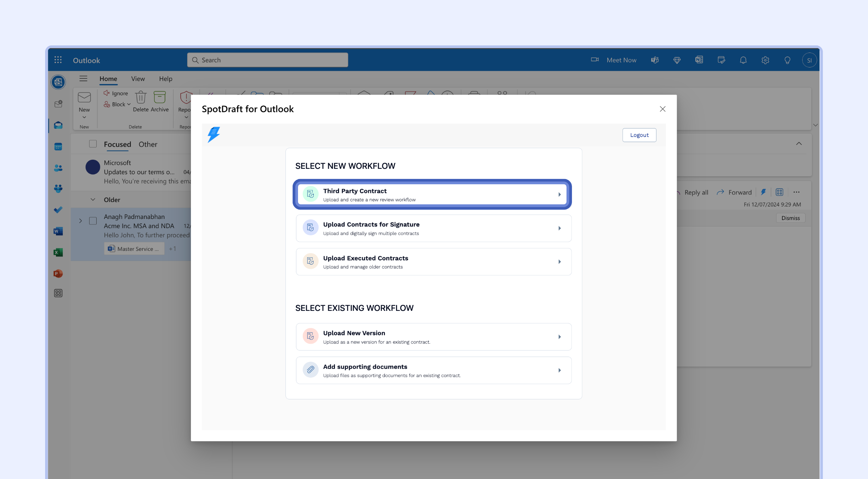Open the app launcher grid icon
Viewport: 868px width, 479px height.
click(58, 60)
